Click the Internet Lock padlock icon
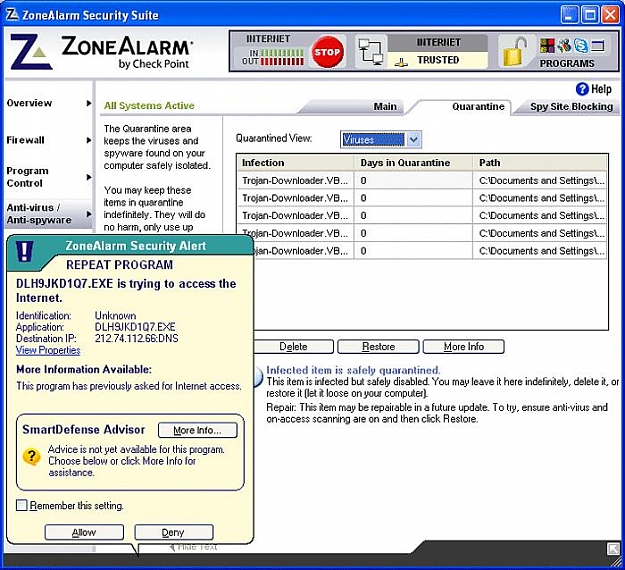 (x=515, y=52)
